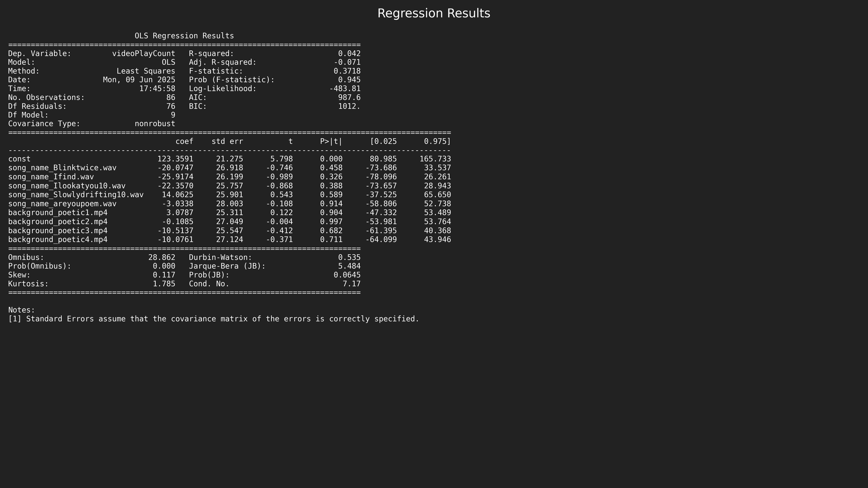The image size is (868, 488).
Task: Click background_poetic4.mp4 row label
Action: coord(58,239)
